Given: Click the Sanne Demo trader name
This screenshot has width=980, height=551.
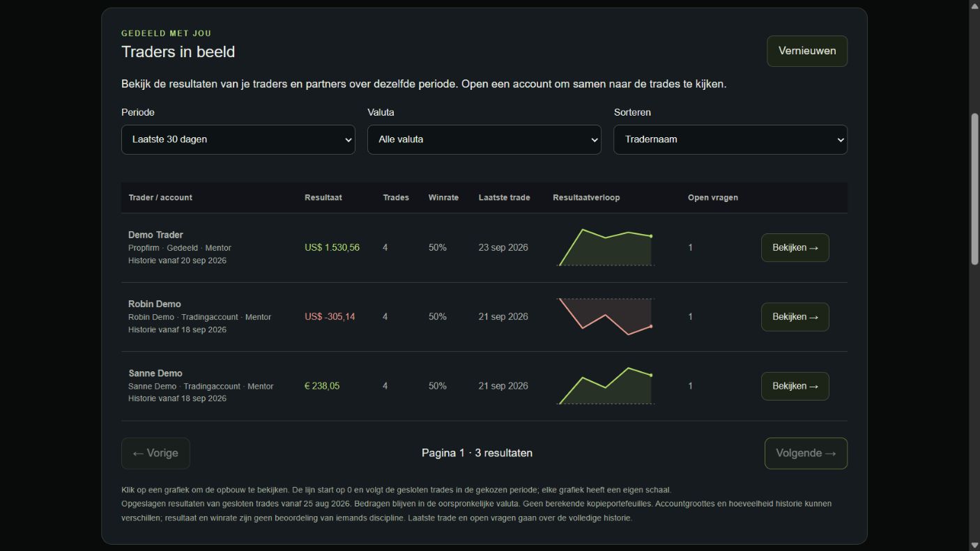Looking at the screenshot, I should [155, 373].
